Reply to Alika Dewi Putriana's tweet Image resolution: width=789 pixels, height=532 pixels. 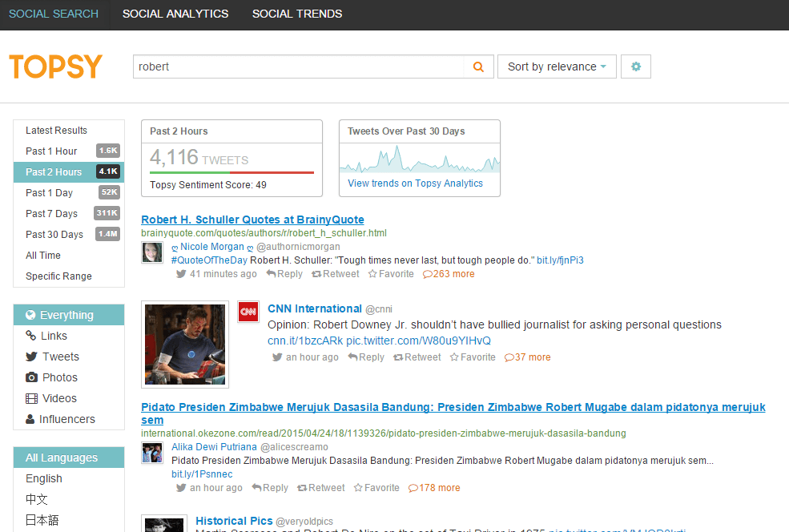pos(270,488)
